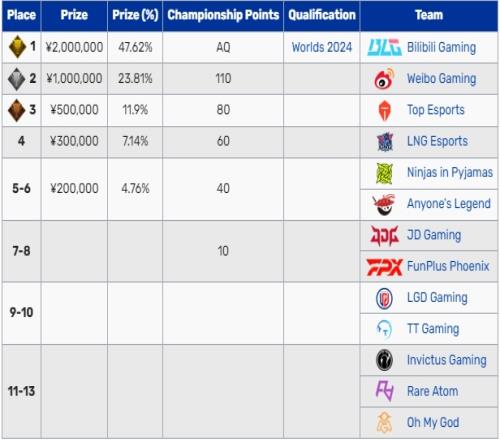Screen dimensions: 500x440
Task: Click the LGD Gaming circular logo
Action: click(x=384, y=298)
